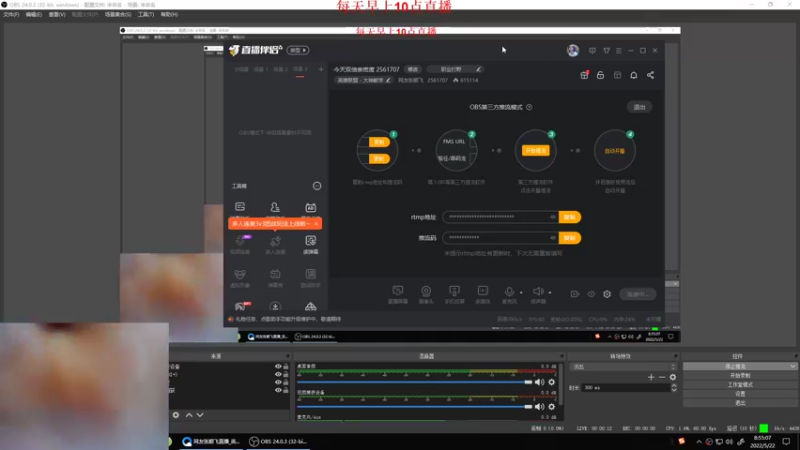Image resolution: width=800 pixels, height=450 pixels.
Task: Open notifications bell icon in 直播伴侣
Action: tap(634, 75)
